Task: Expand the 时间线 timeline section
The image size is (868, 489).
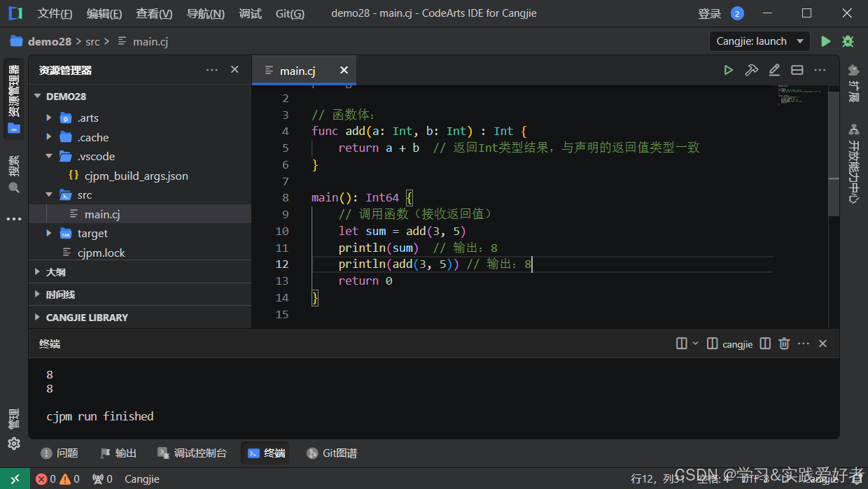Action: [140, 295]
